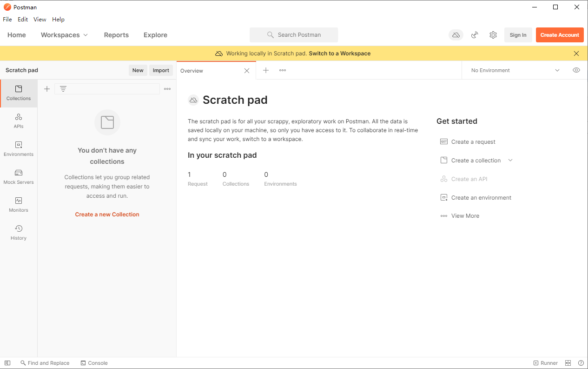
Task: Open the File menu
Action: pyautogui.click(x=7, y=20)
